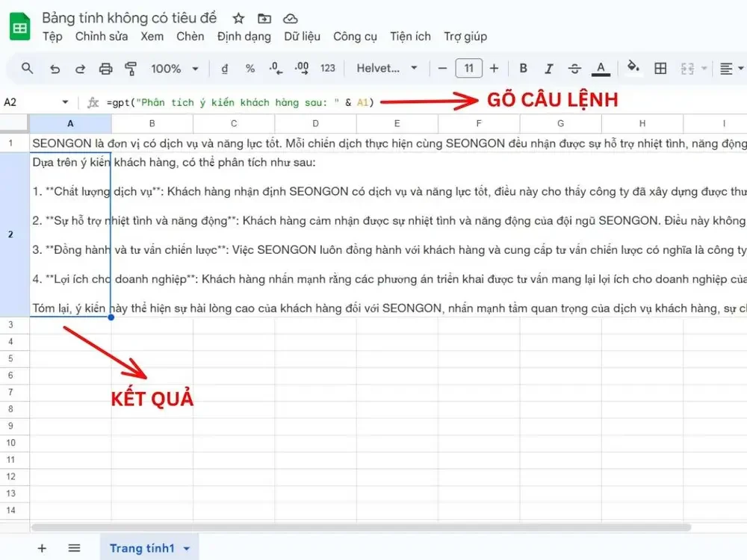The height and width of the screenshot is (560, 747).
Task: Open the Định dạng menu
Action: (x=244, y=37)
